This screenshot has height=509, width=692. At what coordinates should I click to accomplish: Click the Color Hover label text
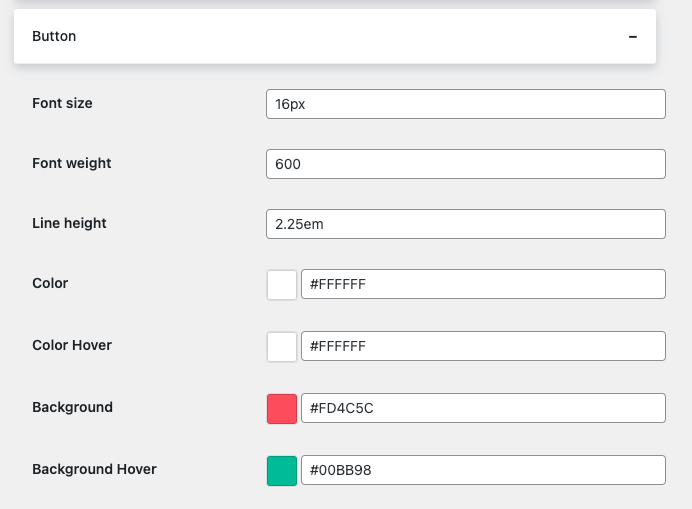click(x=72, y=345)
